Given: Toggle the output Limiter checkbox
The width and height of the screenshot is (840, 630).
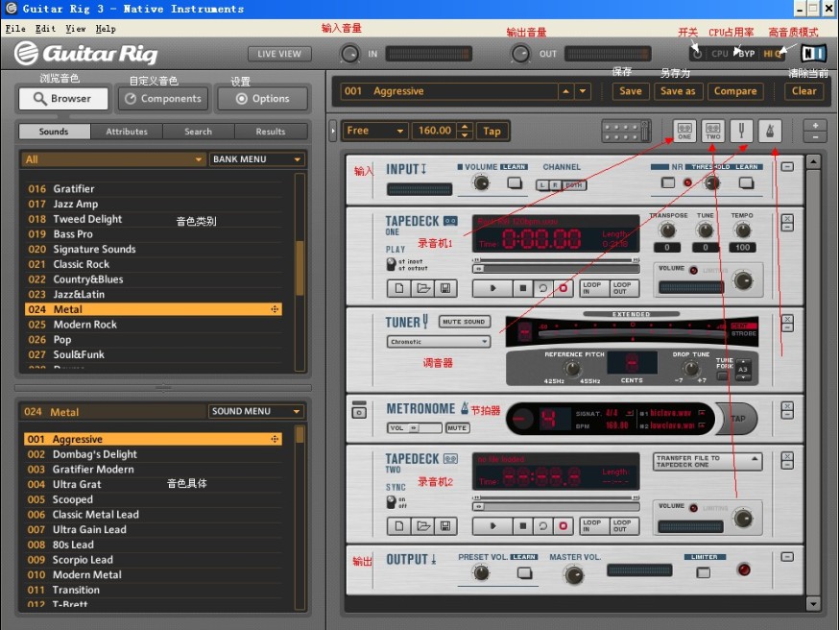Looking at the screenshot, I should [703, 572].
